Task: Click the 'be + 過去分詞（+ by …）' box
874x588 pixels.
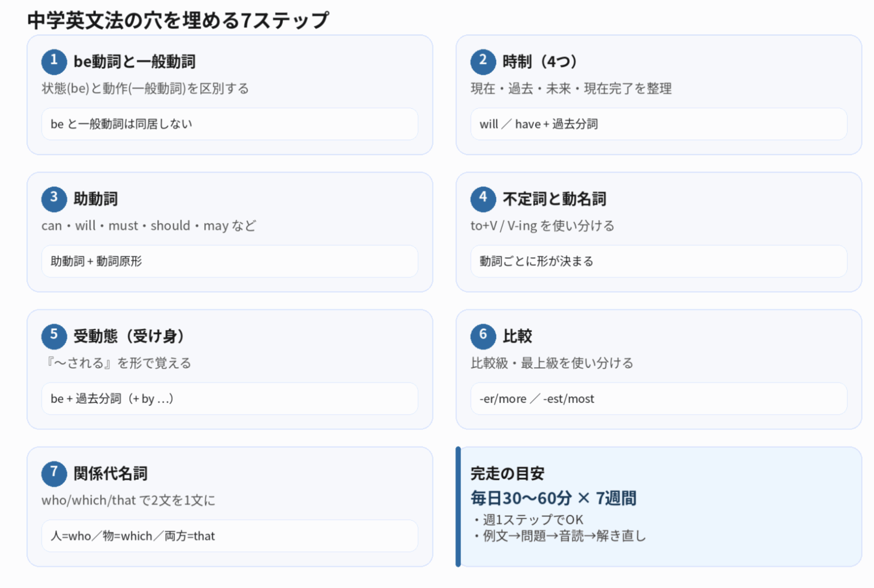Action: click(229, 399)
